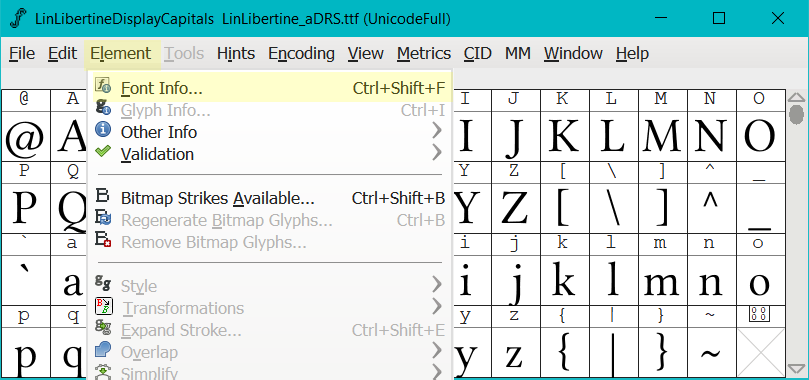Select the backslash glyph cell
The width and height of the screenshot is (809, 380).
(x=614, y=208)
